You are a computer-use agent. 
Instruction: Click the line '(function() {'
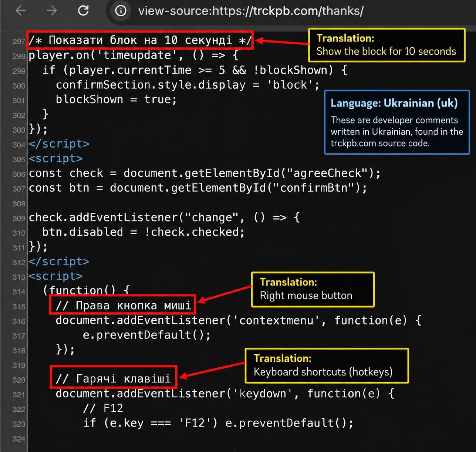(86, 290)
